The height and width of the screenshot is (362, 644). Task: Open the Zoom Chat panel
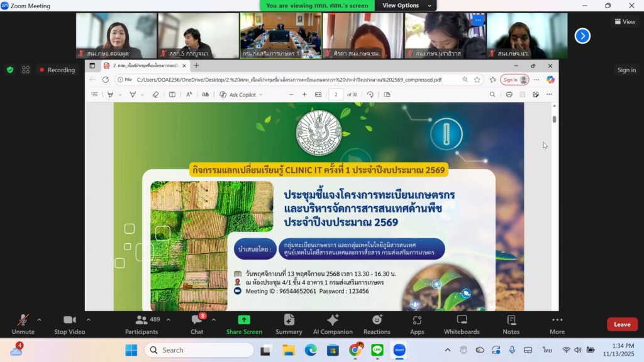[197, 323]
